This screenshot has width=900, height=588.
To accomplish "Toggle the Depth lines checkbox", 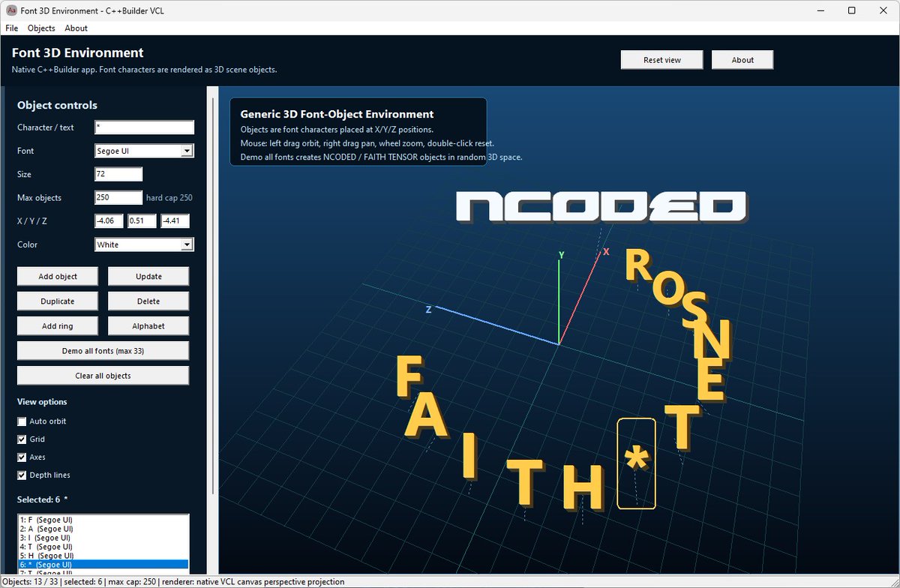I will 22,475.
